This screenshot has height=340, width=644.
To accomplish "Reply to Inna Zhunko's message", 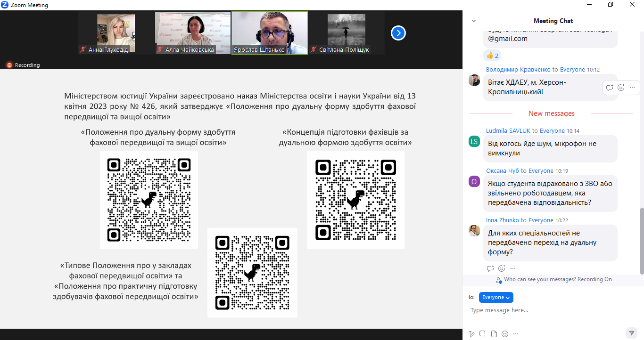I will click(490, 268).
